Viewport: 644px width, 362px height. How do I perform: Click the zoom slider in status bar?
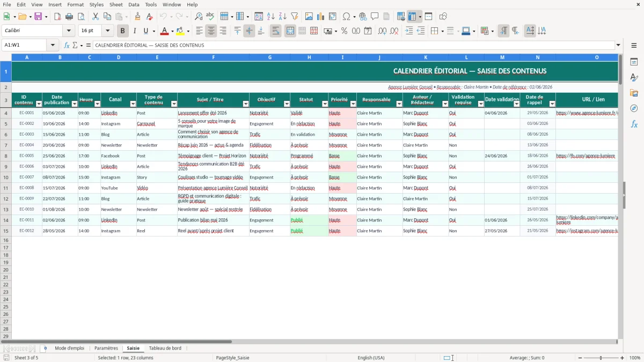coord(601,358)
